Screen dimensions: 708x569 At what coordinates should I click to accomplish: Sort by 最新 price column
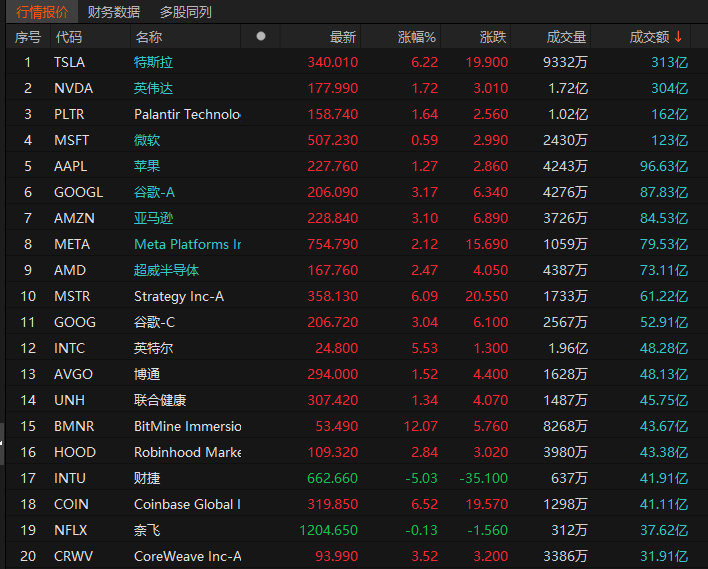pos(343,37)
